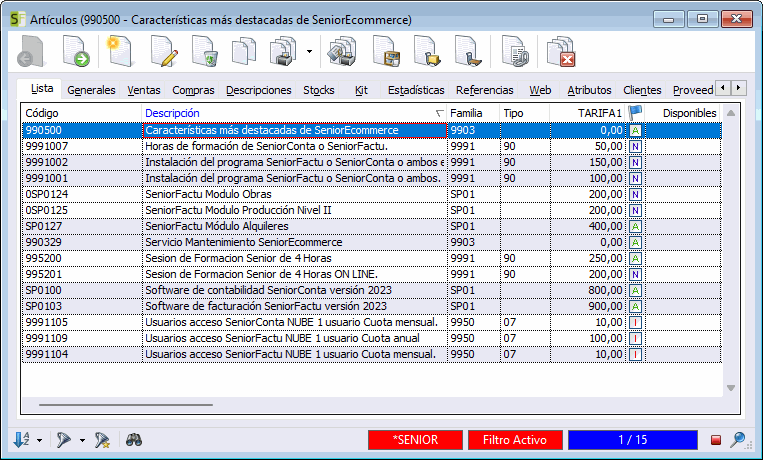The height and width of the screenshot is (460, 763).
Task: Delete the article with recycle bin icon
Action: tap(204, 51)
